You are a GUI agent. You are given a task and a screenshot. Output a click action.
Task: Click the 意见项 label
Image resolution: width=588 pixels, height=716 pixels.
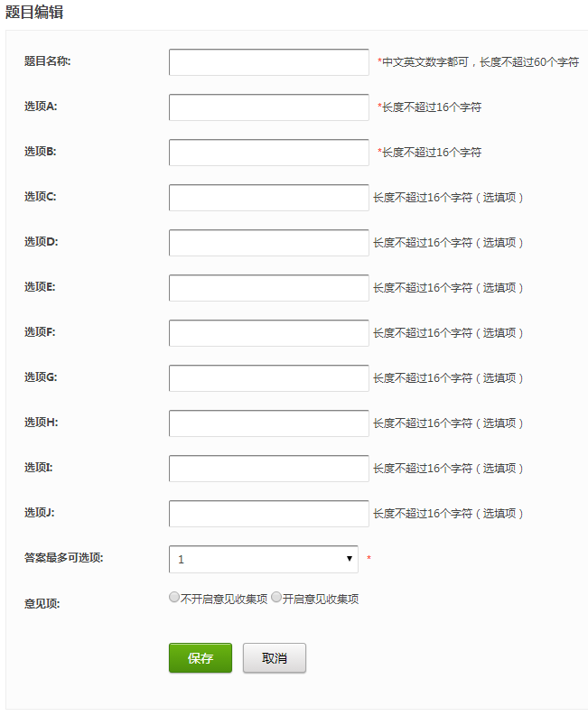click(x=42, y=603)
